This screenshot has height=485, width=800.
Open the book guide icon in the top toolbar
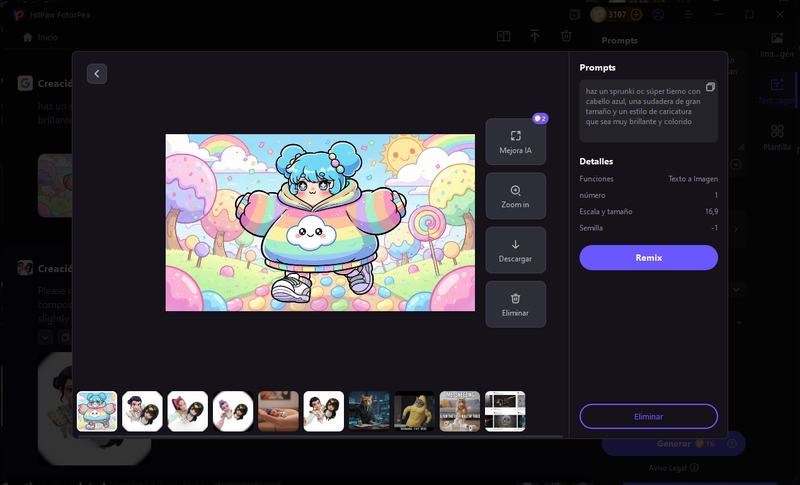[504, 36]
